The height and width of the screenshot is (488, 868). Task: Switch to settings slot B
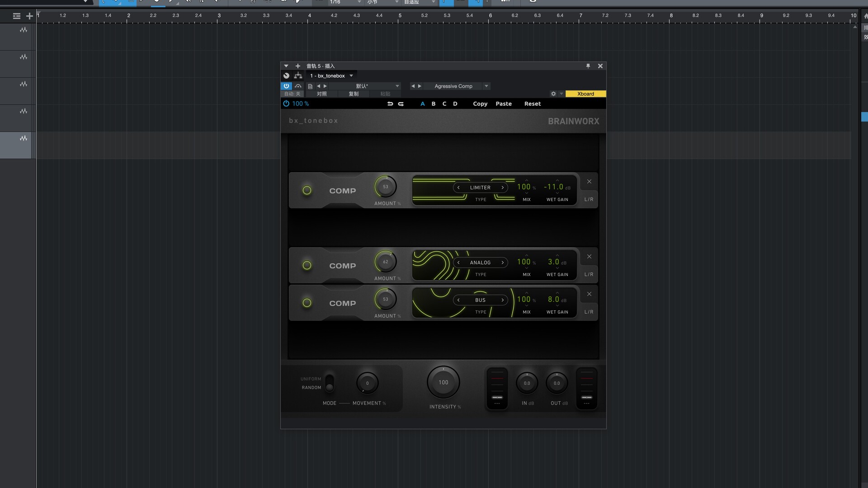point(434,104)
